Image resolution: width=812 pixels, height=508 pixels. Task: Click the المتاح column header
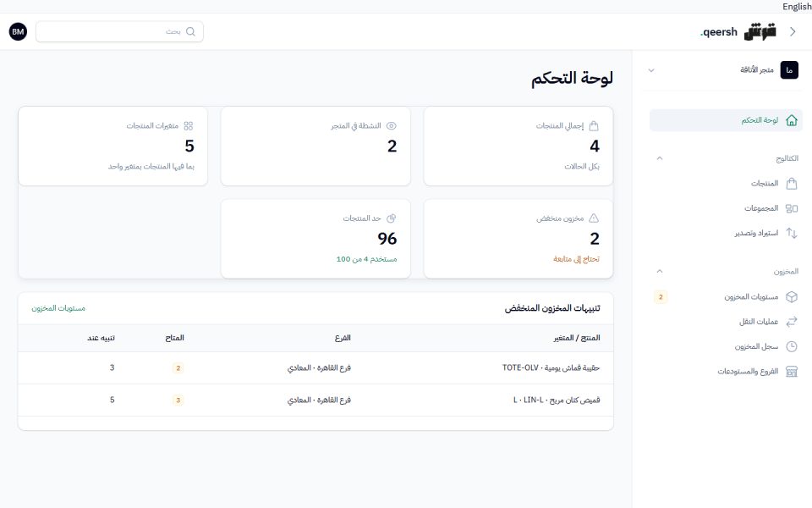tap(174, 338)
